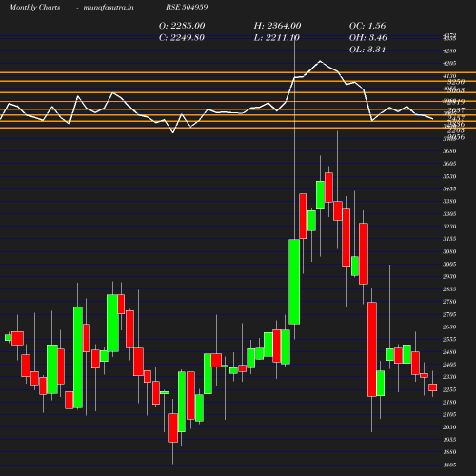Click the tallest green candlestick body
This screenshot has height=476, width=476.
[x=78, y=357]
